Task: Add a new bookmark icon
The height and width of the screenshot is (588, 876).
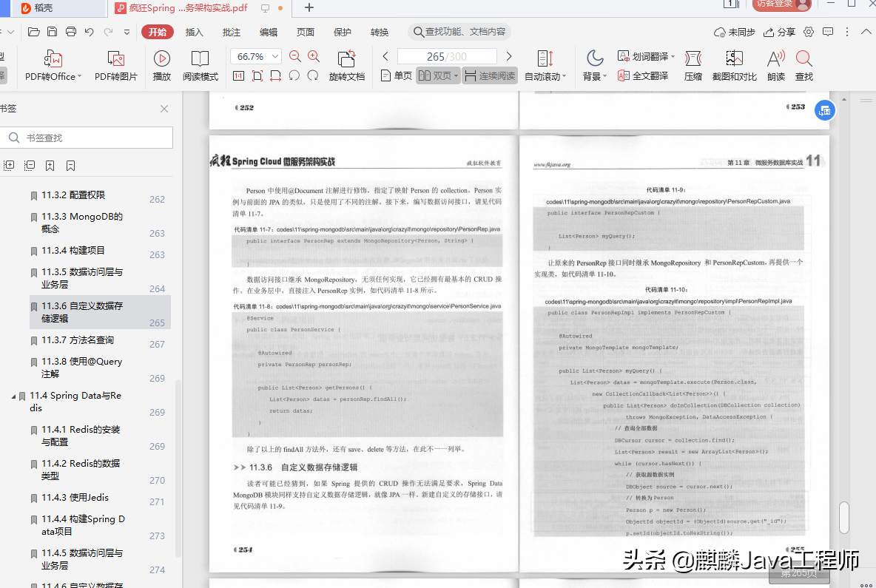Action: [50, 165]
